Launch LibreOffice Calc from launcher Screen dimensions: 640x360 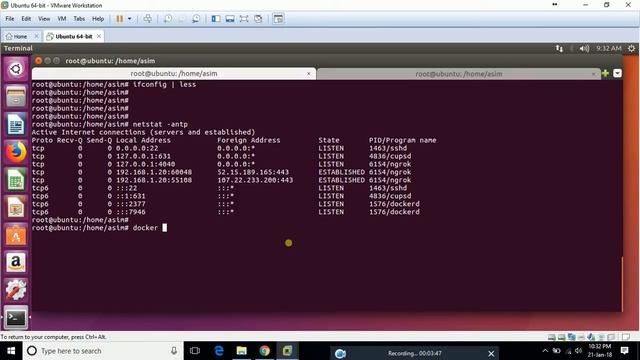pos(16,180)
